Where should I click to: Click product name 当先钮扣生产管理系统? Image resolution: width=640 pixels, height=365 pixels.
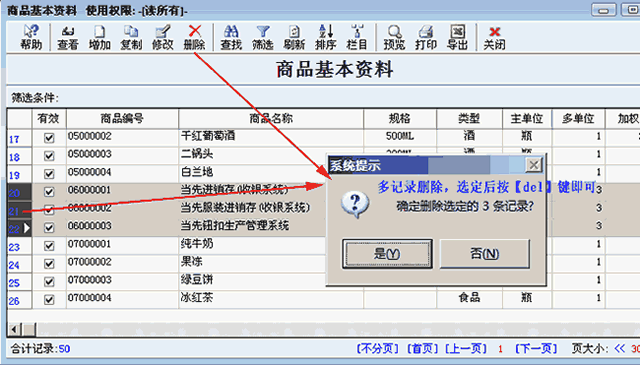click(x=235, y=225)
